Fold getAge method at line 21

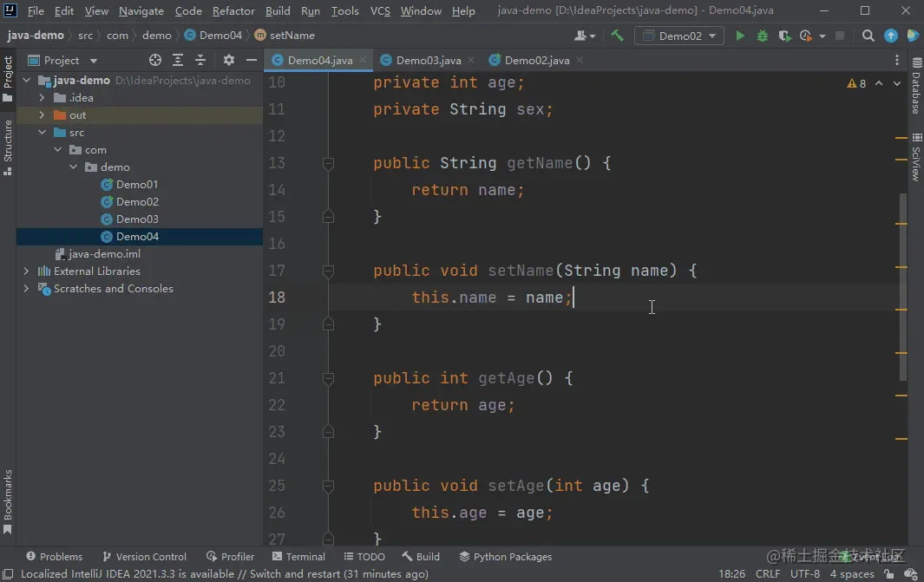pos(328,379)
